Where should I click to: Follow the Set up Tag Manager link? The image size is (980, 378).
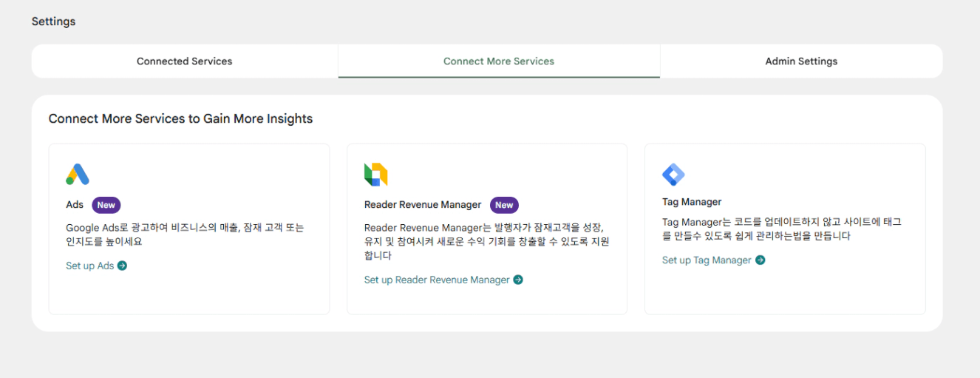click(x=707, y=260)
